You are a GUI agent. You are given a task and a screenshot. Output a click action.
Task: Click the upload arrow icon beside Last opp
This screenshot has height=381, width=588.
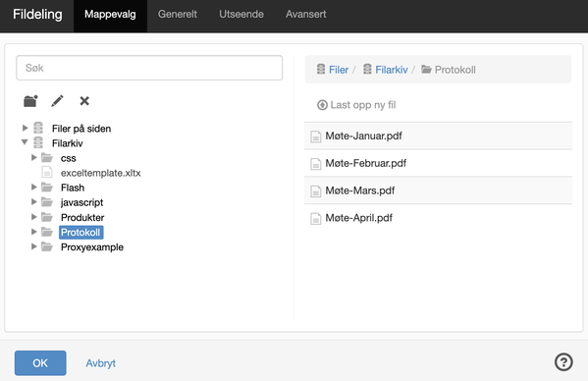pos(322,105)
